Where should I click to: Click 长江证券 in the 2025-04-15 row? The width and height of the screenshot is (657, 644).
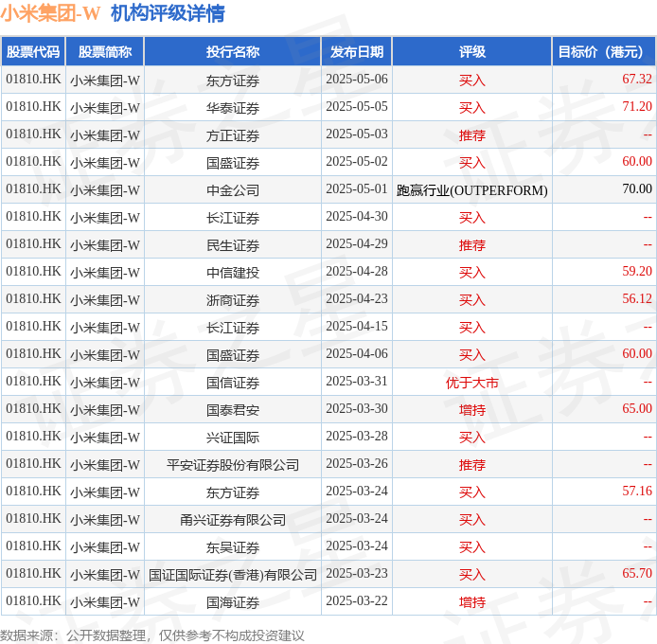[233, 328]
